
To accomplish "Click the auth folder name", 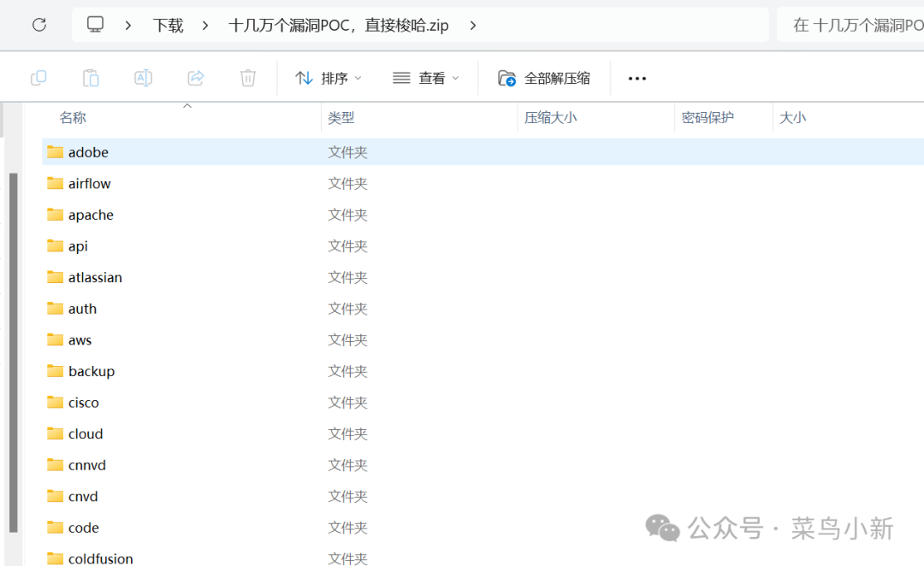I will (x=82, y=309).
